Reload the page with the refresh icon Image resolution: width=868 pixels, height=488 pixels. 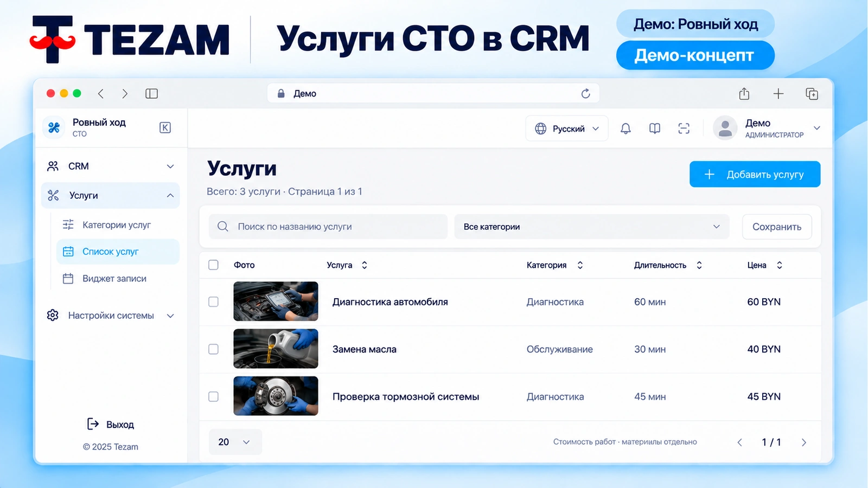tap(585, 94)
